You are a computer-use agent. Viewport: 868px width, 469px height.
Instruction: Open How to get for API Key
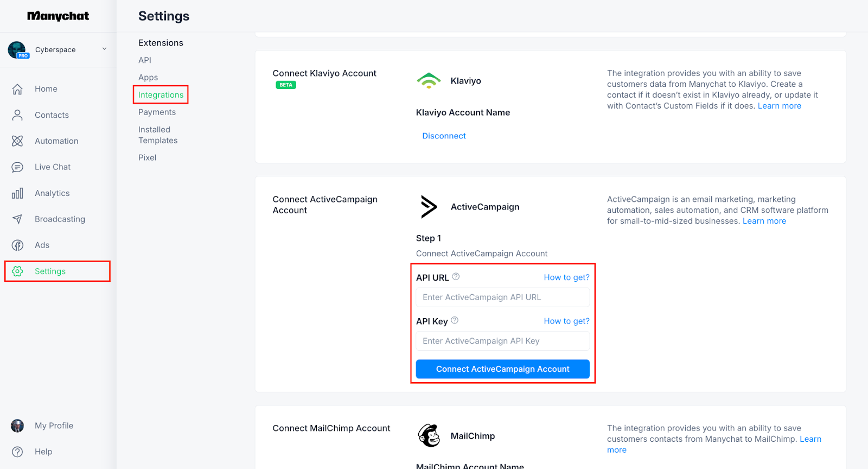566,321
